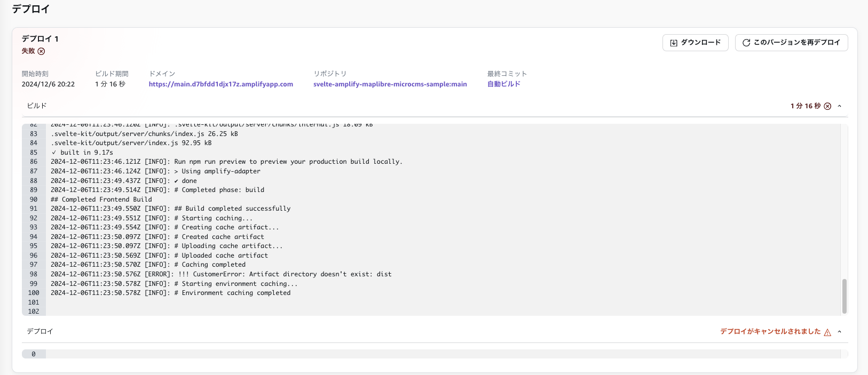Click the デプロイ 1 title
The height and width of the screenshot is (375, 868).
(40, 39)
